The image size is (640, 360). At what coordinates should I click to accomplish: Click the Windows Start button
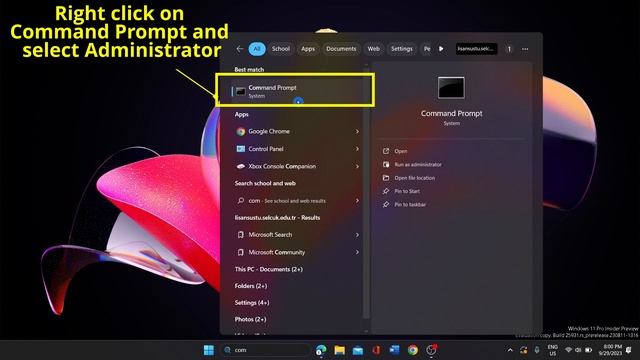(x=209, y=350)
